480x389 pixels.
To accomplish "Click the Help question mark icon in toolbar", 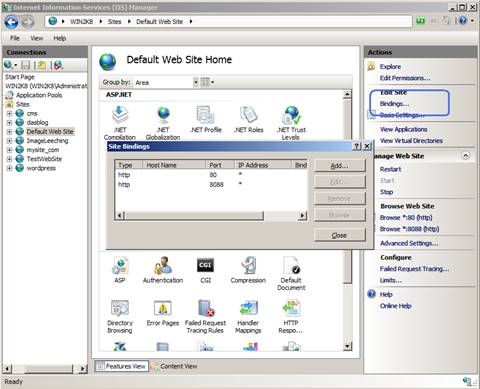I will click(463, 21).
